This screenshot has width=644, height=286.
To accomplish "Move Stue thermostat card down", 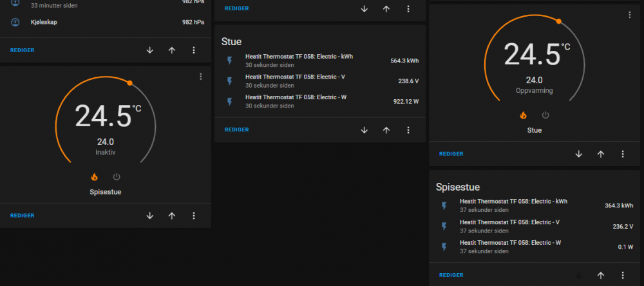I will coord(579,154).
